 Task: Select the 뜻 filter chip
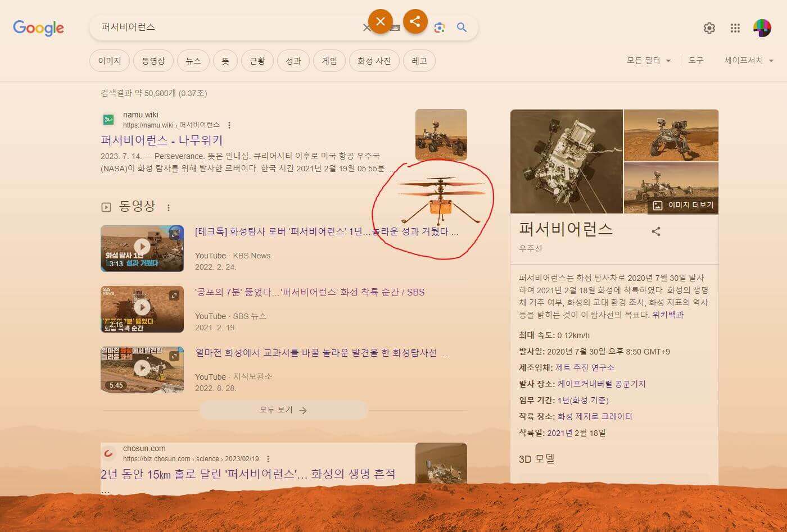click(225, 61)
